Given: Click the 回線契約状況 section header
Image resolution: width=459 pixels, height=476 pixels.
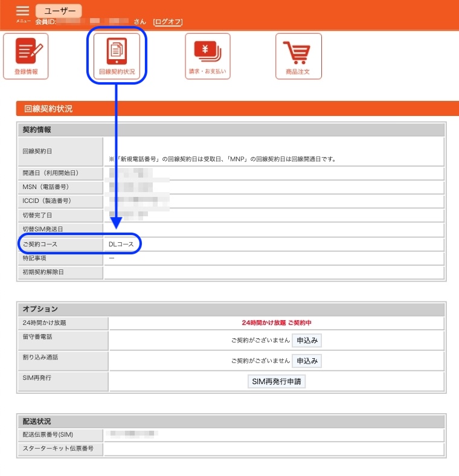Looking at the screenshot, I should (237, 109).
